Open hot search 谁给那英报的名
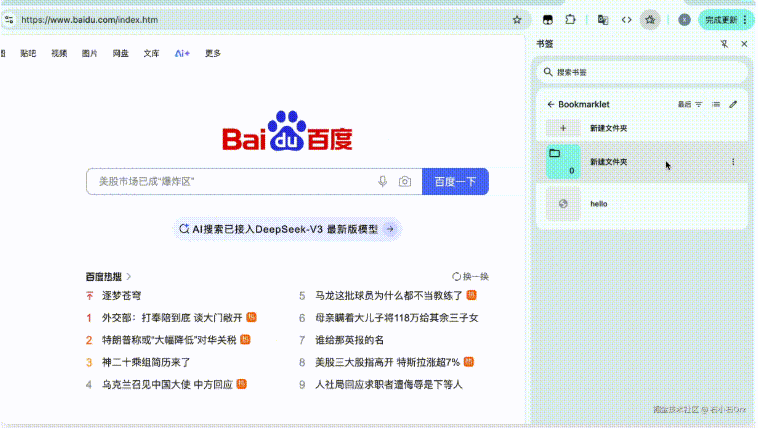Viewport: 758px width, 428px height. point(349,340)
